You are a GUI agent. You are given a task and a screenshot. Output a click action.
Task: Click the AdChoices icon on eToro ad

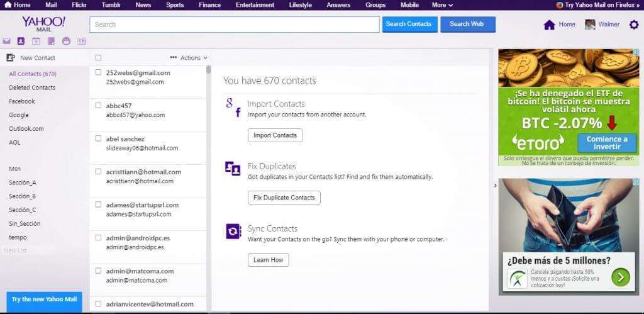(636, 52)
